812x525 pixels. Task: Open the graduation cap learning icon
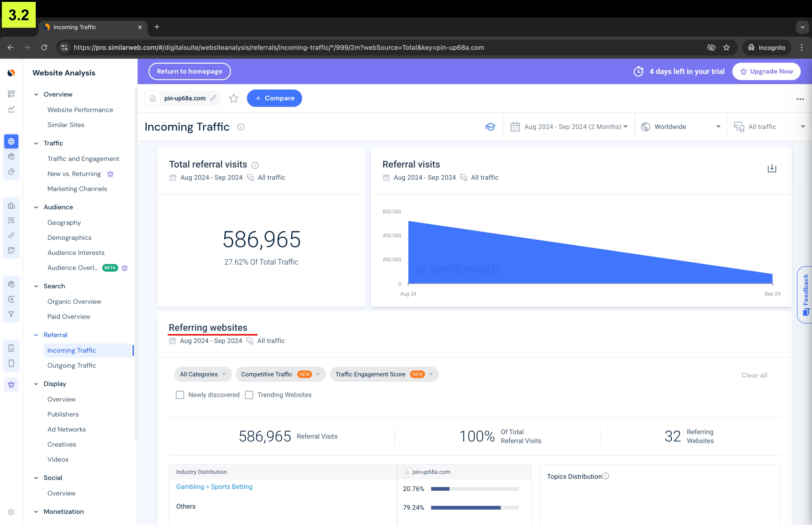click(x=490, y=127)
